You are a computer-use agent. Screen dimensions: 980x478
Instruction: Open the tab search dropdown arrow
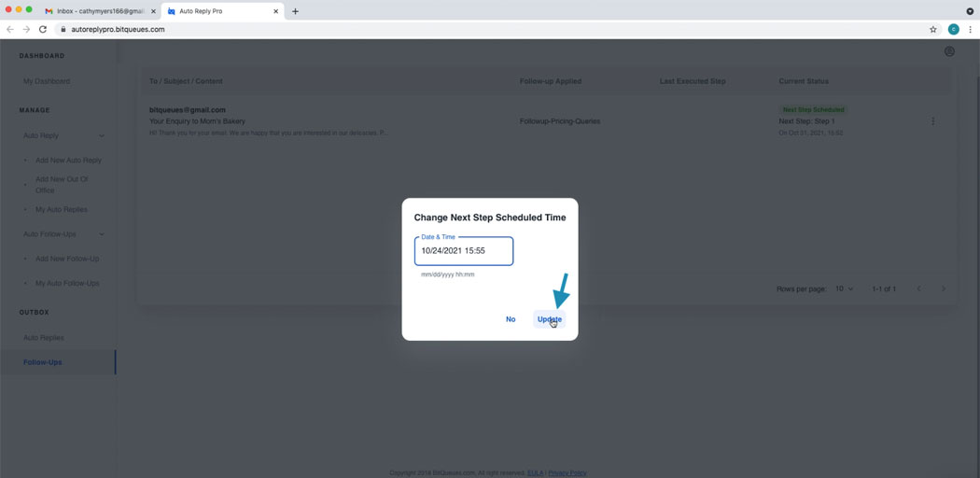tap(970, 11)
